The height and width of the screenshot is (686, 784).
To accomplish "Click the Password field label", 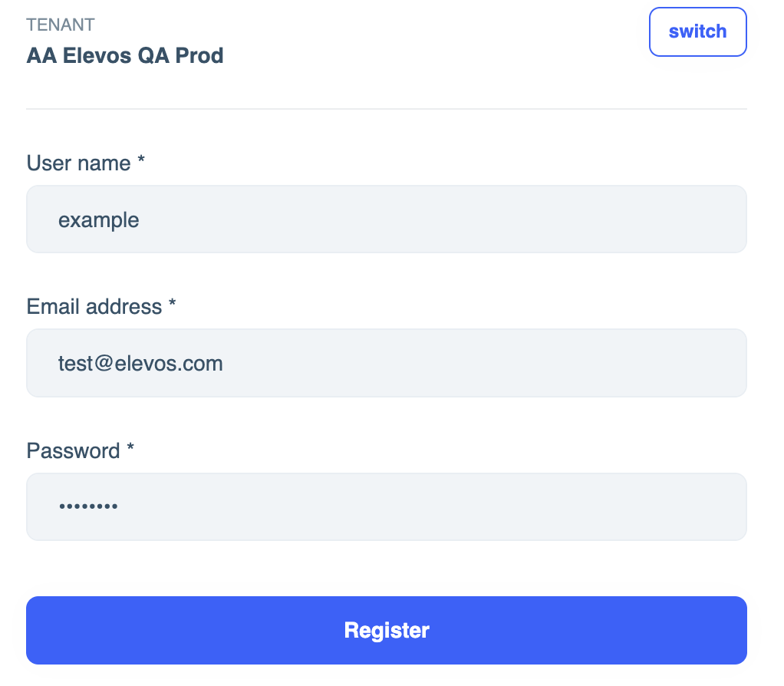I will tap(73, 450).
